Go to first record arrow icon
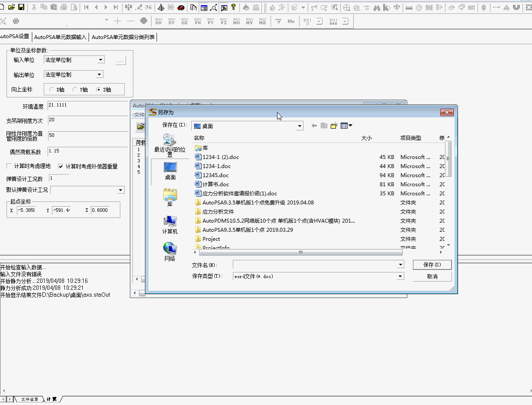Viewport: 532px width, 405px height. coord(87,7)
